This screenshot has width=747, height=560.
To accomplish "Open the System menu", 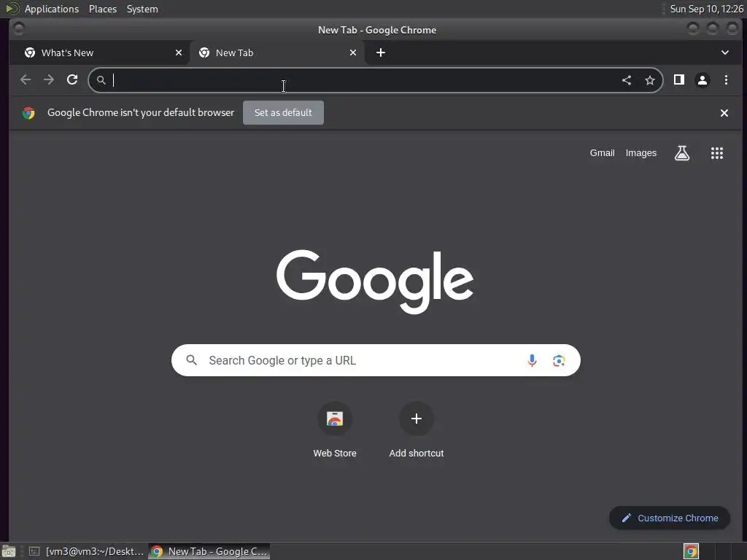I will point(142,9).
